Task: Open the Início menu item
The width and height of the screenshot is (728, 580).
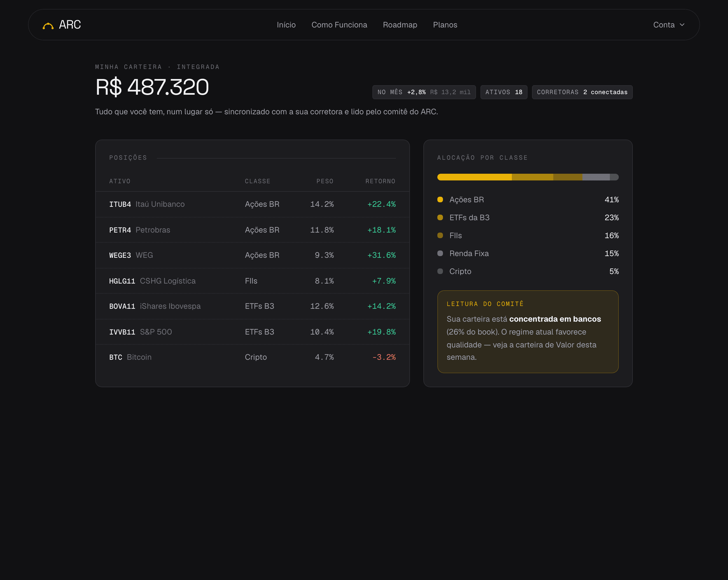Action: [286, 25]
